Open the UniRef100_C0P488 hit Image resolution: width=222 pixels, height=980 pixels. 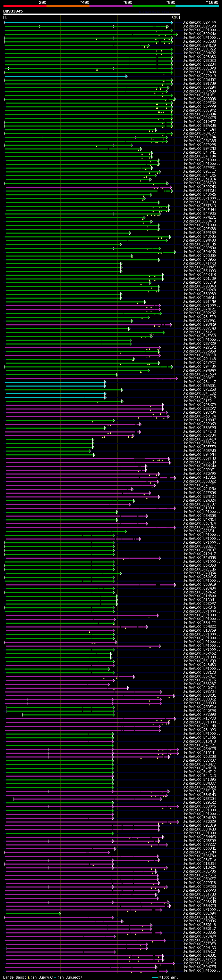point(199,72)
